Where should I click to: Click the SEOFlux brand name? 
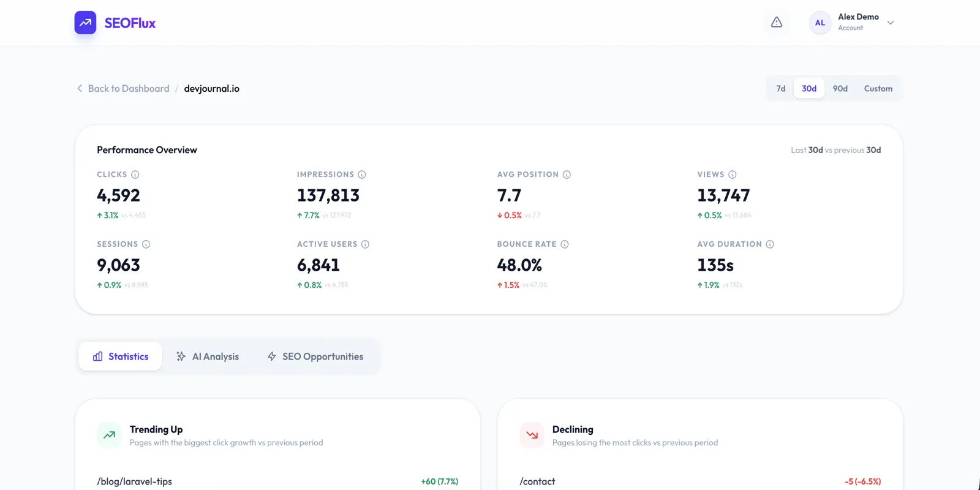[x=130, y=23]
